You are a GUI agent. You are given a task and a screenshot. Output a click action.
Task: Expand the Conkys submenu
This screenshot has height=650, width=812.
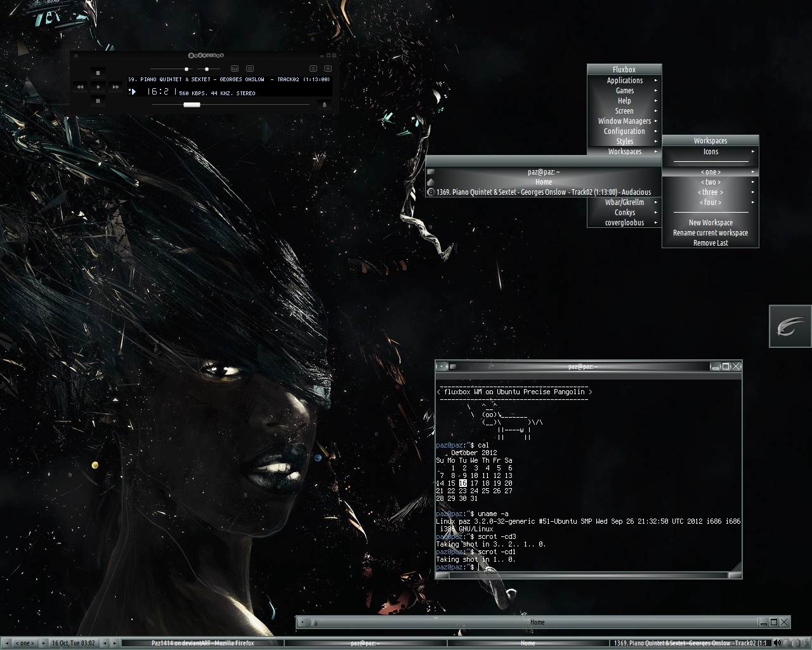[624, 213]
